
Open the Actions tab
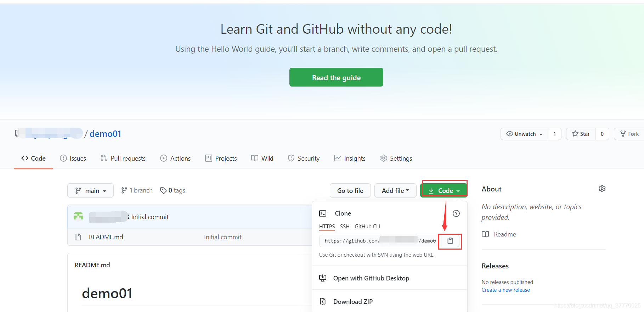[x=175, y=158]
